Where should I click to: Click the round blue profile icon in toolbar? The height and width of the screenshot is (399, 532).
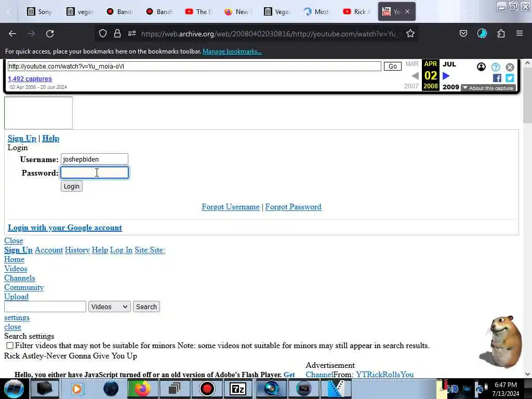482,33
